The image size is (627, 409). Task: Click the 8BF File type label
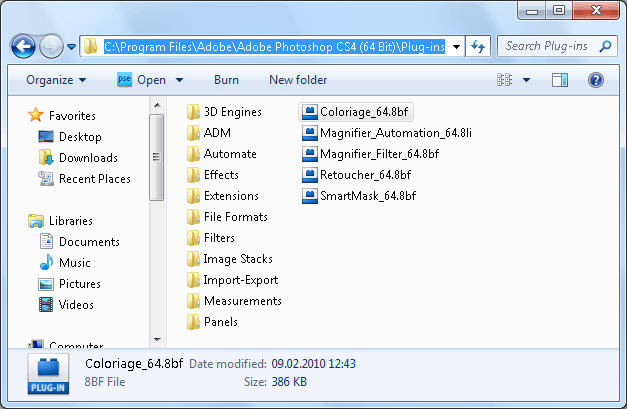pos(105,382)
